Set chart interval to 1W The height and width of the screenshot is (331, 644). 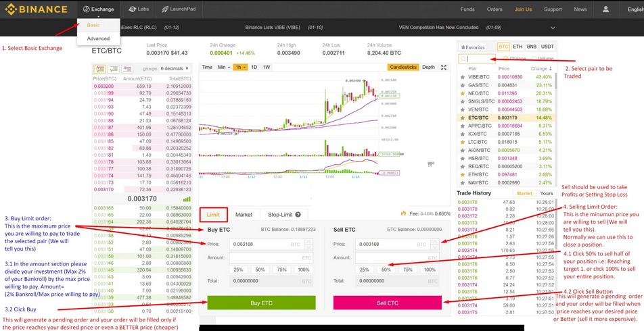coord(266,68)
